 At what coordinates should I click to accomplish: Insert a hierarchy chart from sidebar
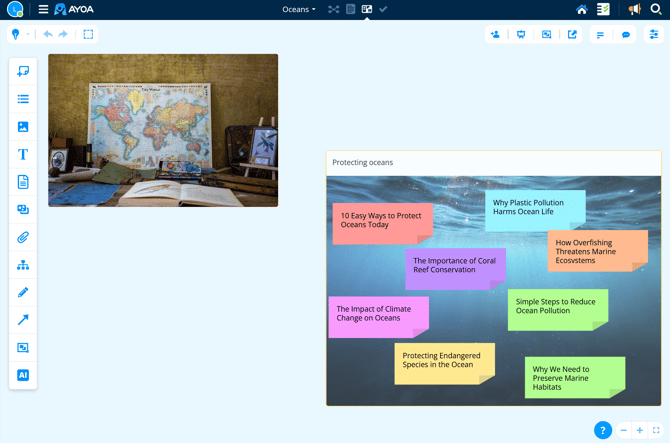tap(23, 265)
